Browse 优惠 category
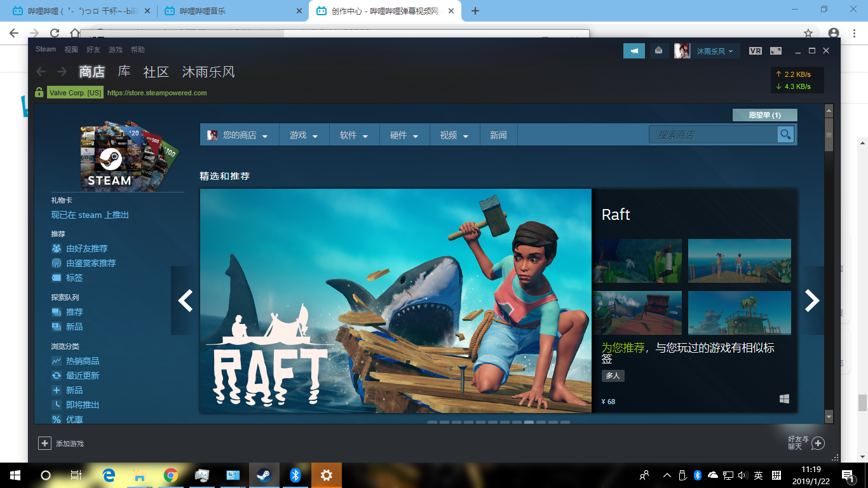Viewport: 868px width, 488px height. (67, 419)
